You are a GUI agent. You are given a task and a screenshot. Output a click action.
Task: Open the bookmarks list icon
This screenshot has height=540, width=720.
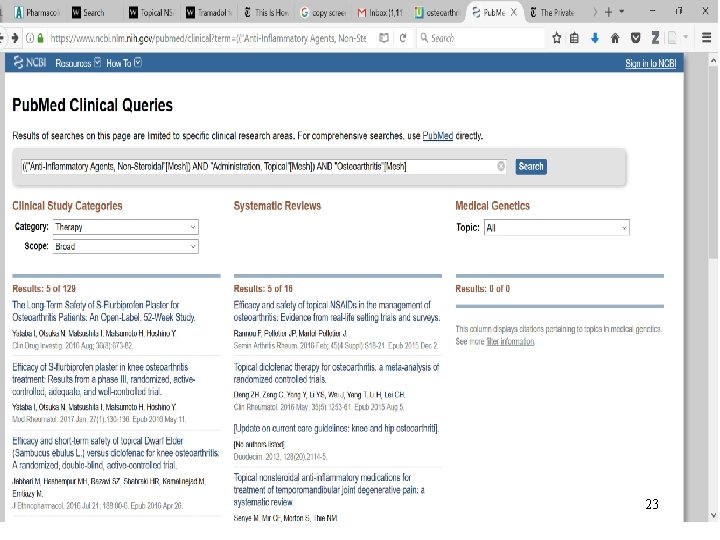pos(574,38)
